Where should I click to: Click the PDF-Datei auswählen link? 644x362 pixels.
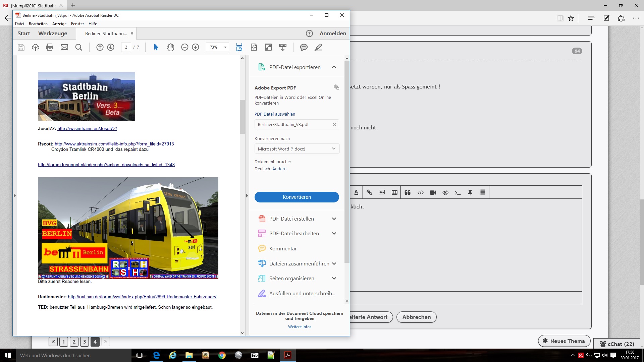275,114
